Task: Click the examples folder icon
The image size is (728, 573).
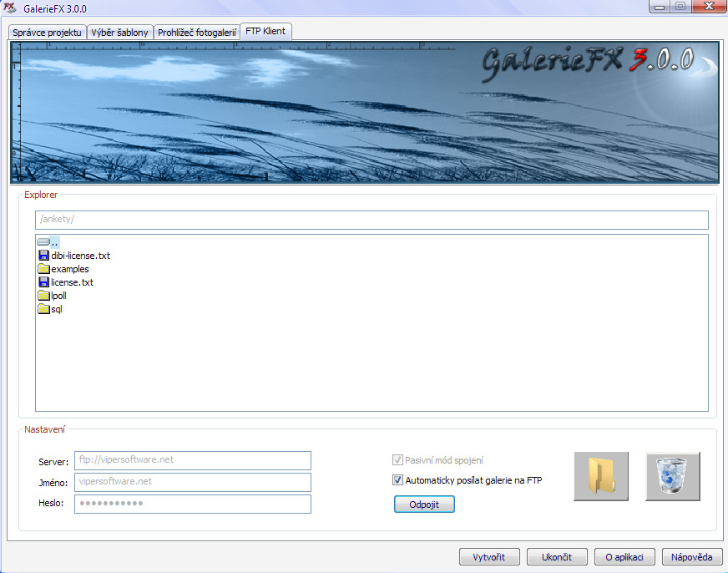Action: (x=43, y=269)
